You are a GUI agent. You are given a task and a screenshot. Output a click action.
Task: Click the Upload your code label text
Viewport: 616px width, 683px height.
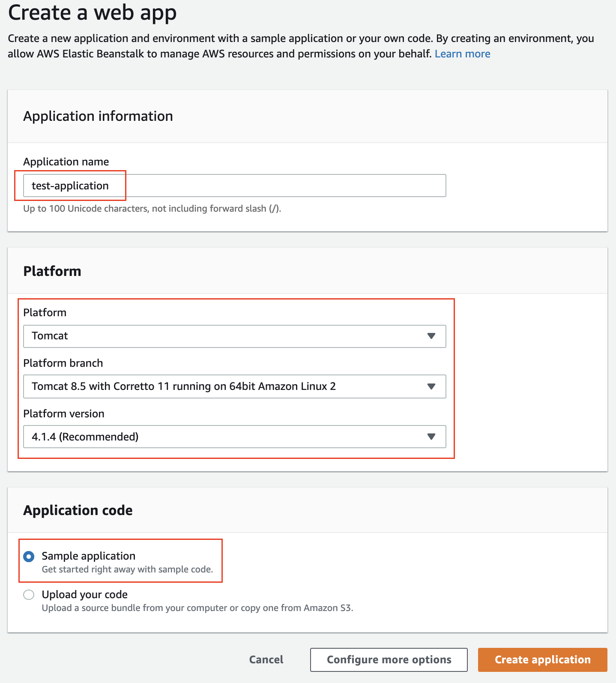[x=84, y=594]
